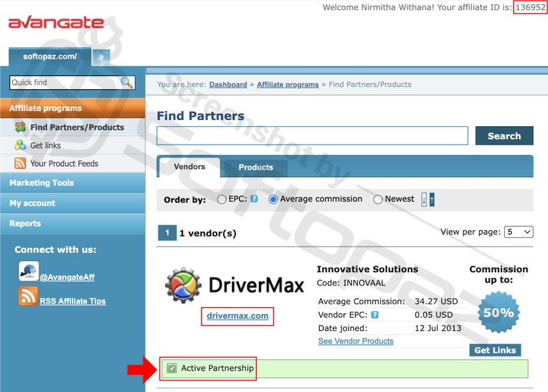Sort descending with the down arrow icon

click(x=424, y=199)
